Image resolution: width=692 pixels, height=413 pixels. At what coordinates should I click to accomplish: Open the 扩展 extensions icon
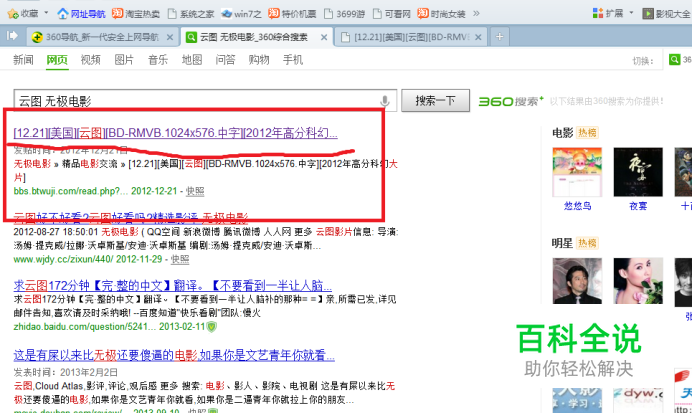tap(598, 14)
